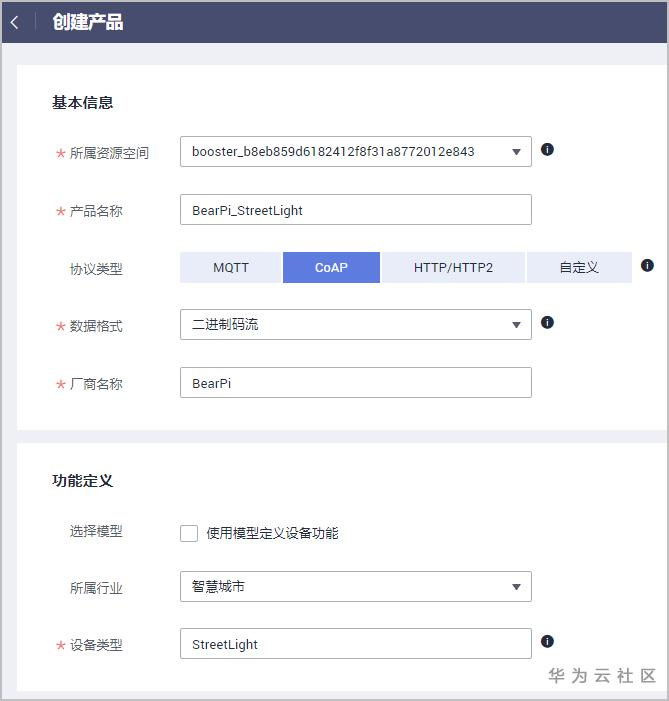669x701 pixels.
Task: Click the back arrow beside 创建产品
Action: [x=14, y=22]
